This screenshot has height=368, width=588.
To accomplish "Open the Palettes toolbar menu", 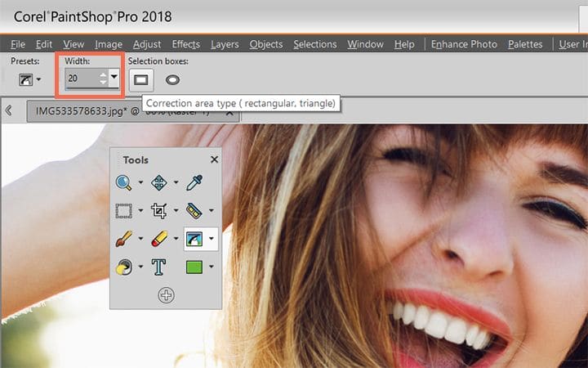I will click(x=525, y=44).
